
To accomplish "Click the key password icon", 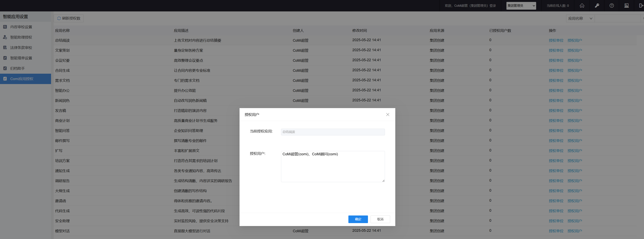I will (597, 6).
